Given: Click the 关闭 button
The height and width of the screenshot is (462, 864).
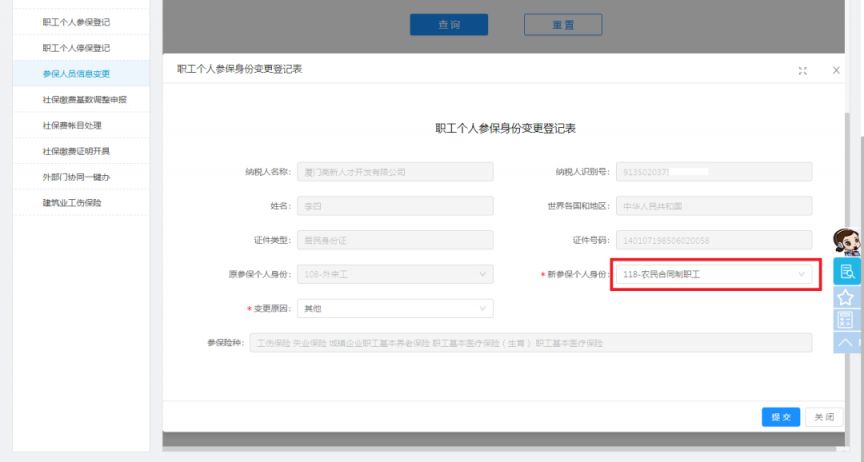Looking at the screenshot, I should point(822,417).
